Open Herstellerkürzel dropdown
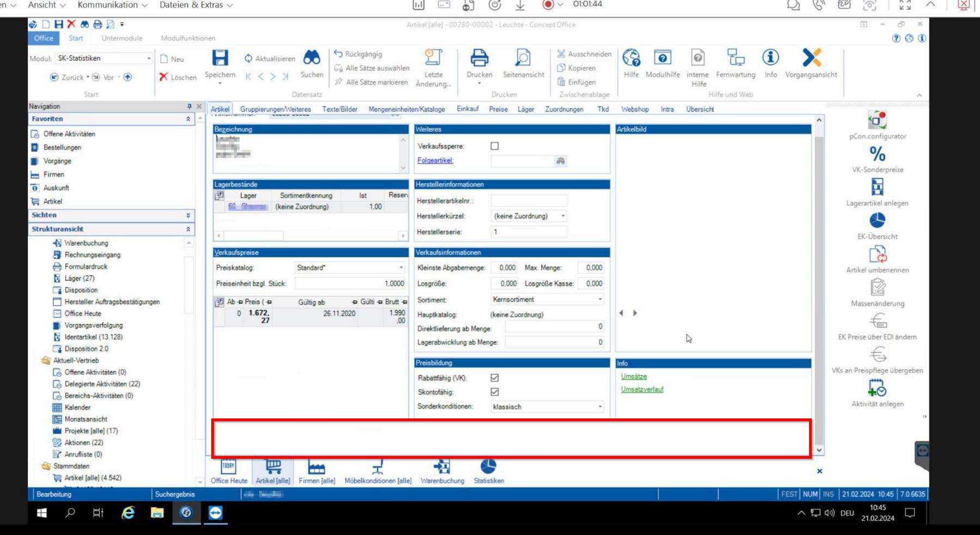The image size is (980, 535). click(563, 216)
